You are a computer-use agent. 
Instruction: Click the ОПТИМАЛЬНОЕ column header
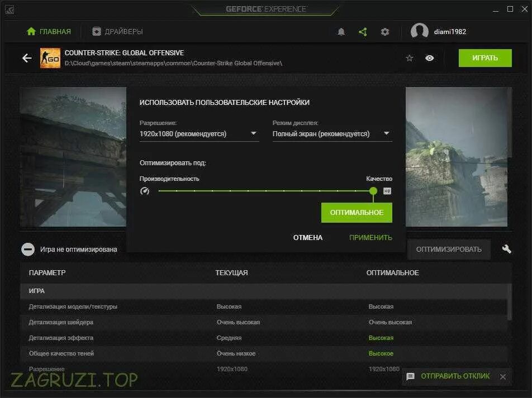click(392, 273)
